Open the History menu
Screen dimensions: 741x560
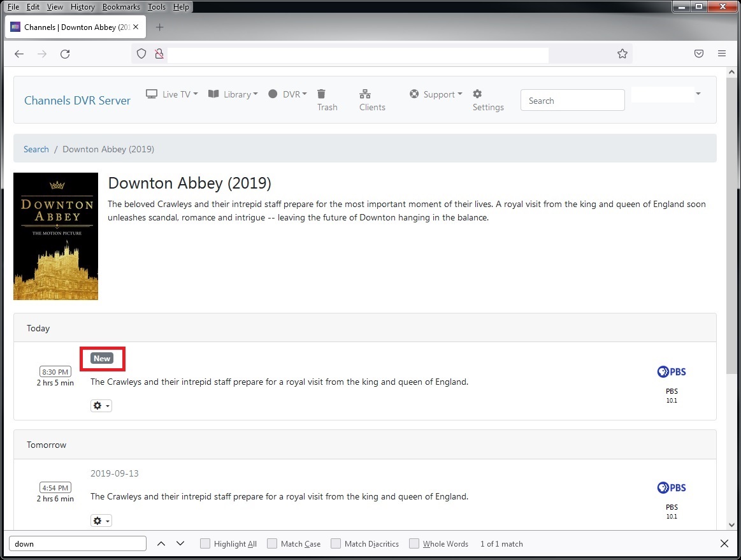tap(83, 7)
